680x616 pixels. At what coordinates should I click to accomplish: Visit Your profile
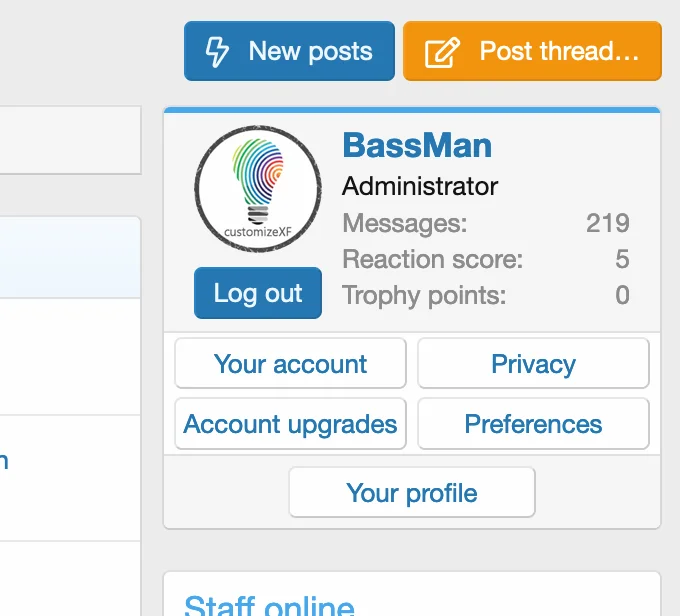pos(412,493)
